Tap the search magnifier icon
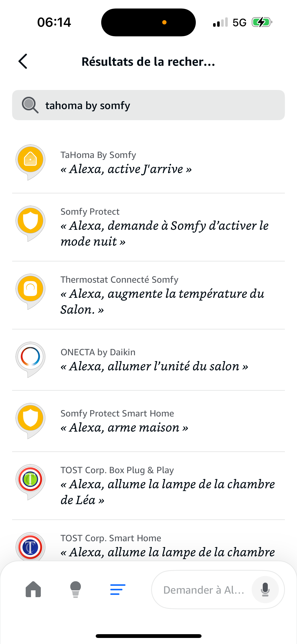The width and height of the screenshot is (297, 644). click(x=30, y=105)
